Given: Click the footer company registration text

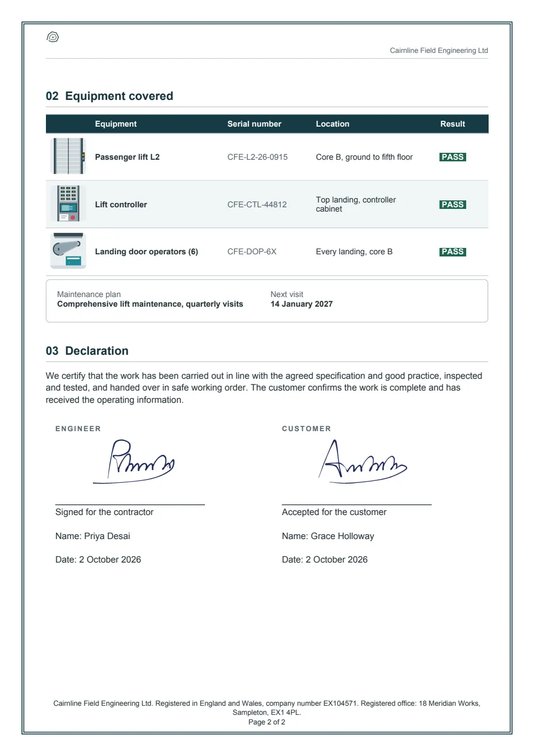Looking at the screenshot, I should click(x=267, y=708).
